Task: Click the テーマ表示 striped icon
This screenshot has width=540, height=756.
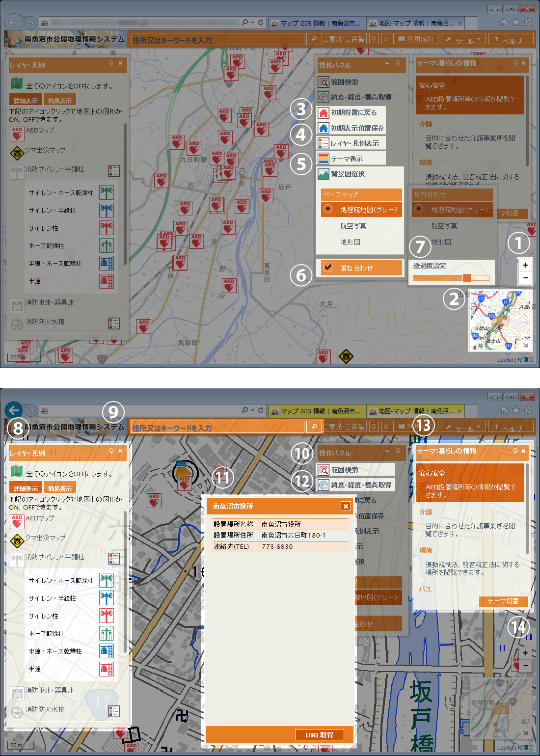Action: (324, 159)
